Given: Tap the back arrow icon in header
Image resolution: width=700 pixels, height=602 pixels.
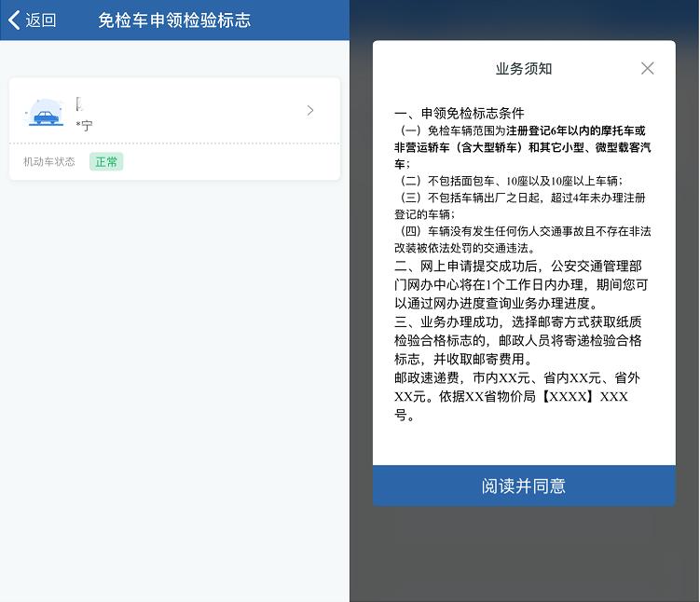Looking at the screenshot, I should [14, 21].
